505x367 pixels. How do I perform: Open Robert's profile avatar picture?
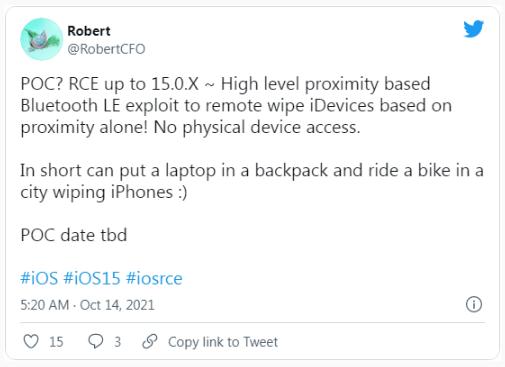coord(41,39)
